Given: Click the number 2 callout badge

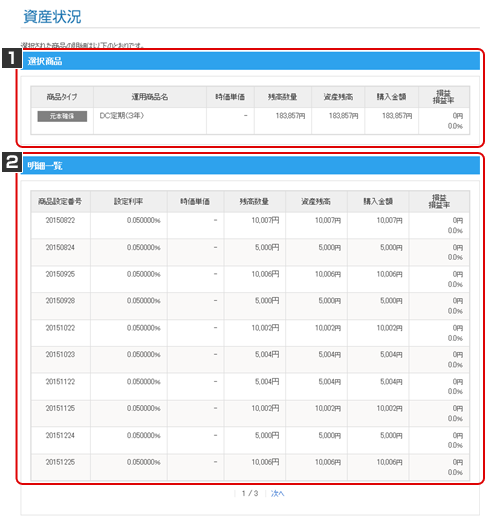Looking at the screenshot, I should click(x=12, y=162).
